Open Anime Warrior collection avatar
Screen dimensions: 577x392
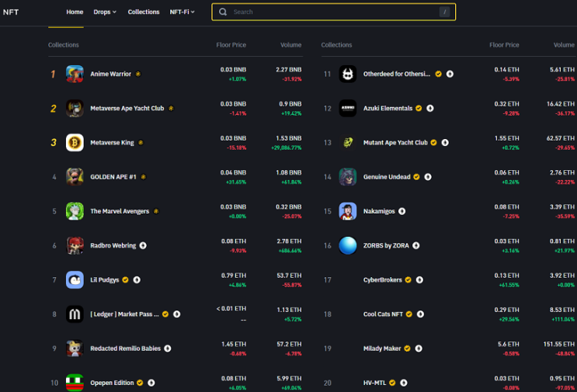[x=75, y=74]
